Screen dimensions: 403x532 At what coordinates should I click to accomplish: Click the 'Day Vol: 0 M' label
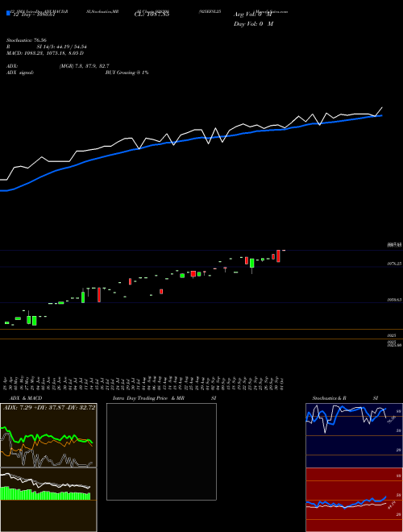tap(253, 24)
